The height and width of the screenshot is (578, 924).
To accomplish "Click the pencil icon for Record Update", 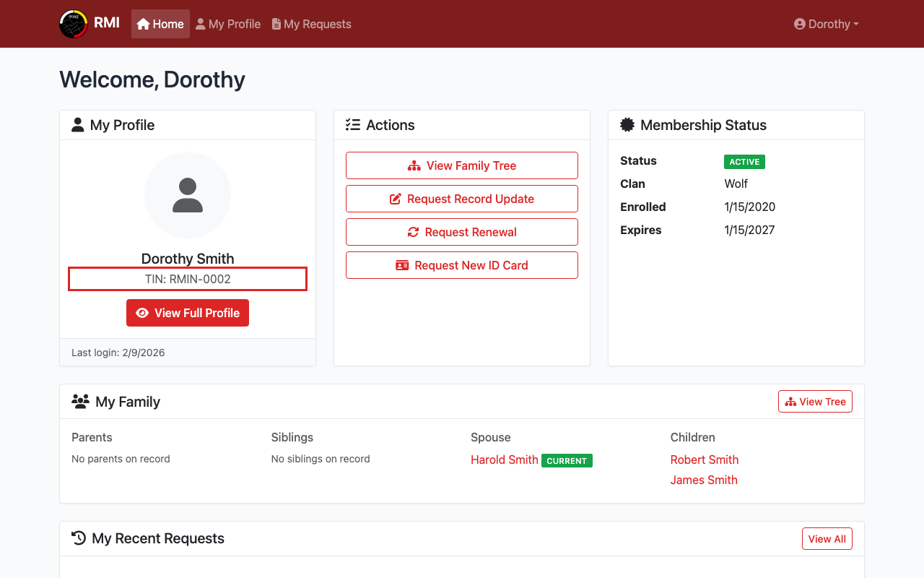I will coord(396,199).
